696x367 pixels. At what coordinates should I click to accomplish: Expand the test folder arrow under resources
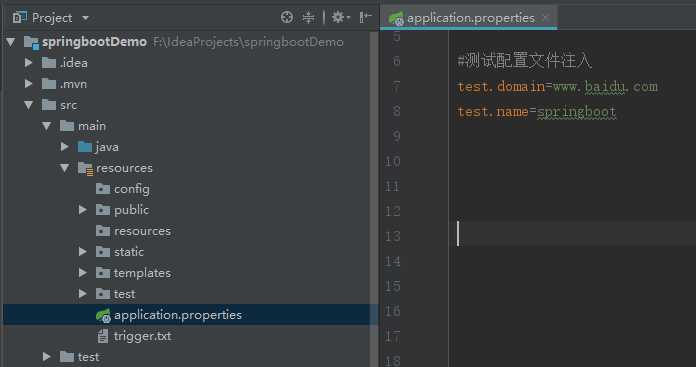coord(83,293)
